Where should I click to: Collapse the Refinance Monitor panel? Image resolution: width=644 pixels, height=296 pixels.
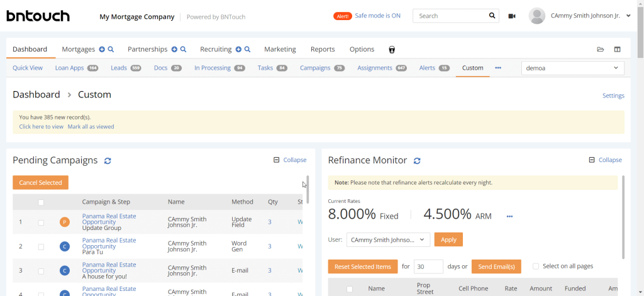pyautogui.click(x=610, y=160)
